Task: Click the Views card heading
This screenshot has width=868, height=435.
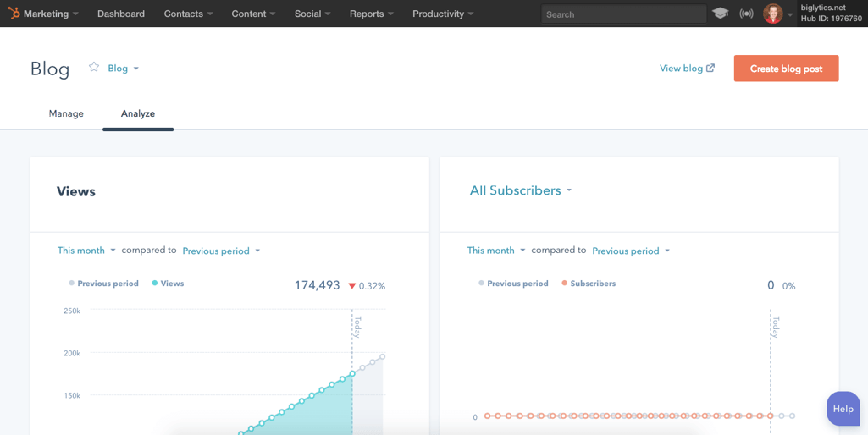Action: click(76, 191)
